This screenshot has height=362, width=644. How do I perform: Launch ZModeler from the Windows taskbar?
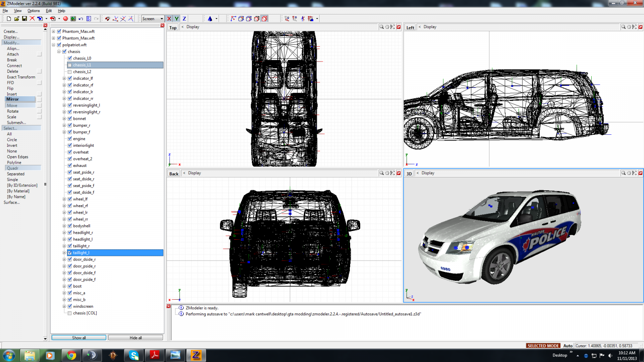coord(196,355)
